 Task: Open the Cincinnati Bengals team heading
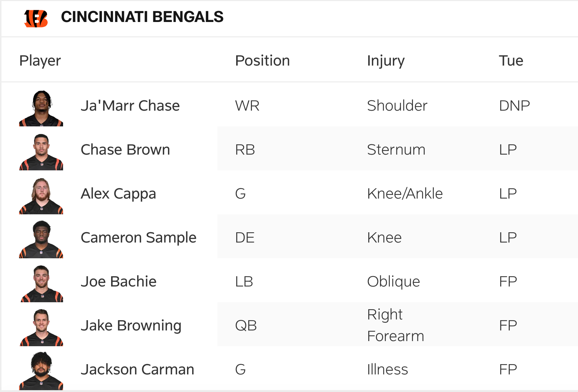pos(142,17)
